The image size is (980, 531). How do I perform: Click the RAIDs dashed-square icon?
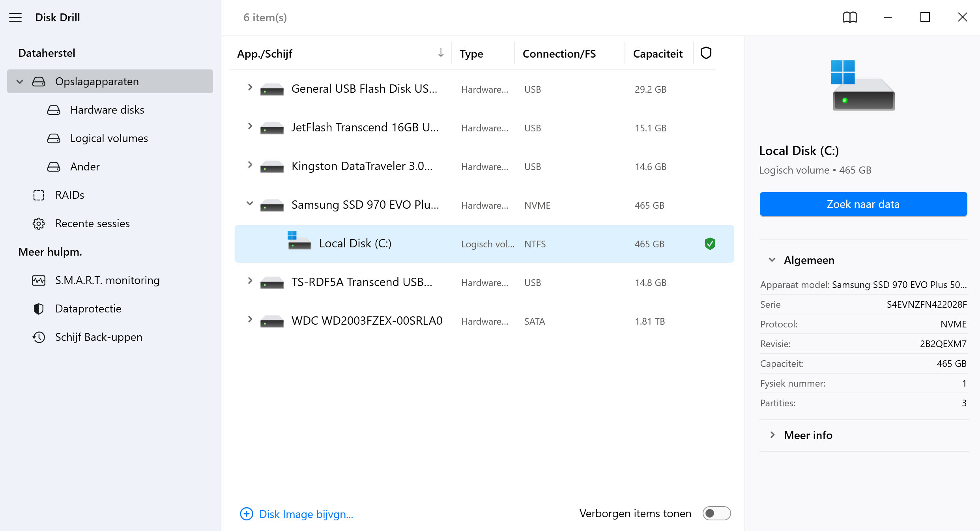[39, 195]
